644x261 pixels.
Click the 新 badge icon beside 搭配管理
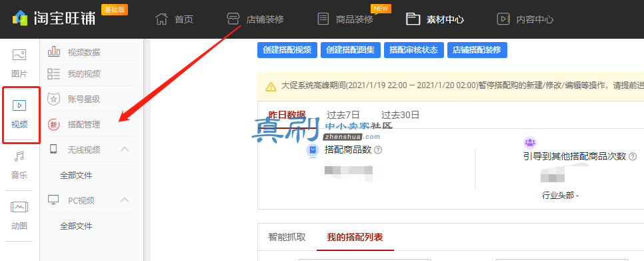(x=54, y=125)
